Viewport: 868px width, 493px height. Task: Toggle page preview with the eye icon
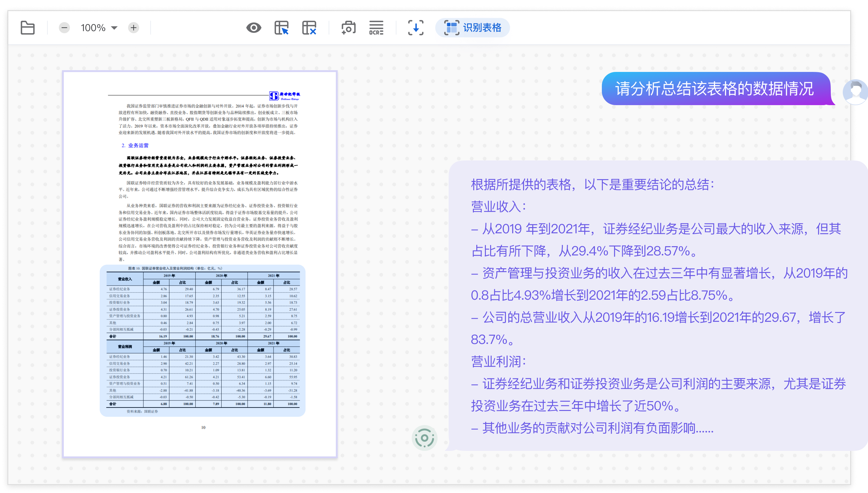254,28
